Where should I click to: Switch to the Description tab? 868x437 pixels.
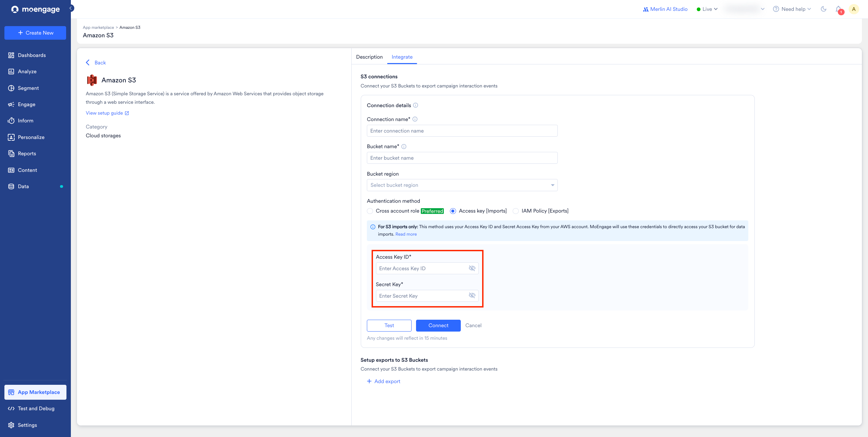(x=369, y=57)
